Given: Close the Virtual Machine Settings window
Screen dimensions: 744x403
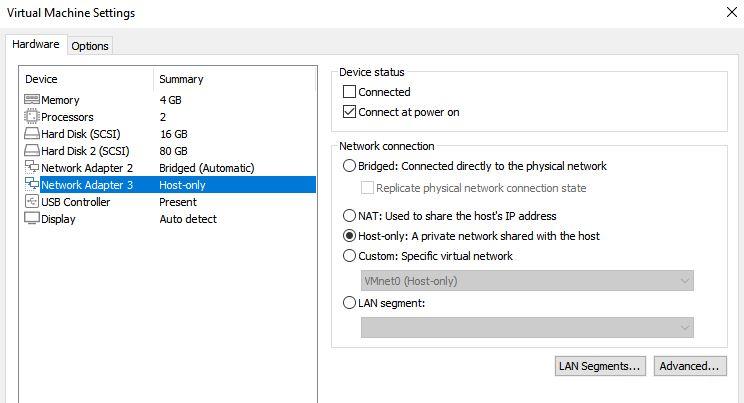Looking at the screenshot, I should (732, 12).
